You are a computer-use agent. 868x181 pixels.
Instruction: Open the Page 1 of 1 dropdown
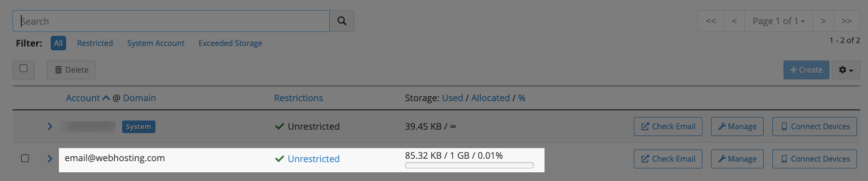coord(778,21)
